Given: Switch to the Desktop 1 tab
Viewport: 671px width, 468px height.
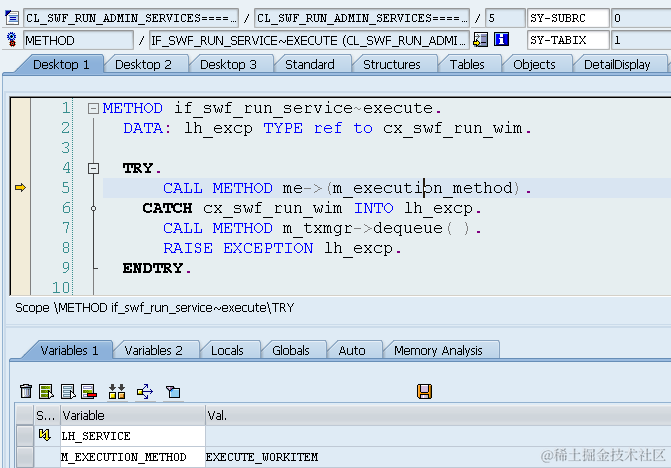Looking at the screenshot, I should click(61, 65).
